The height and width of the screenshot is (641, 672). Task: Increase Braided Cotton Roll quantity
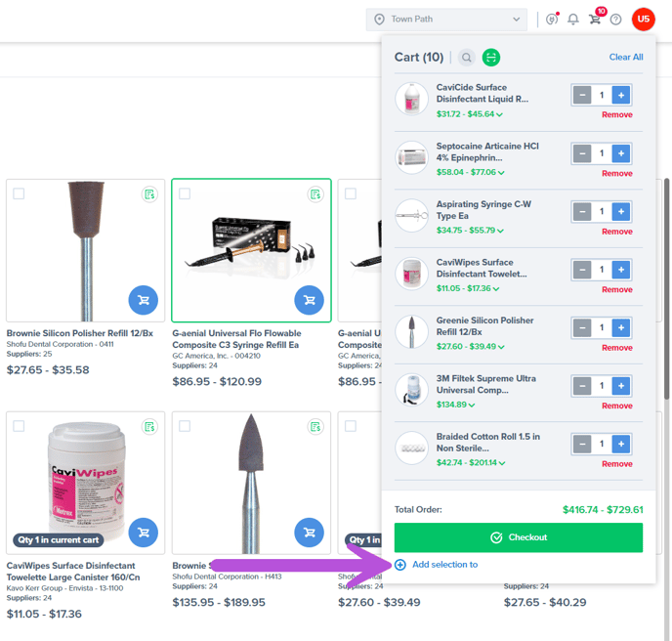(x=620, y=444)
